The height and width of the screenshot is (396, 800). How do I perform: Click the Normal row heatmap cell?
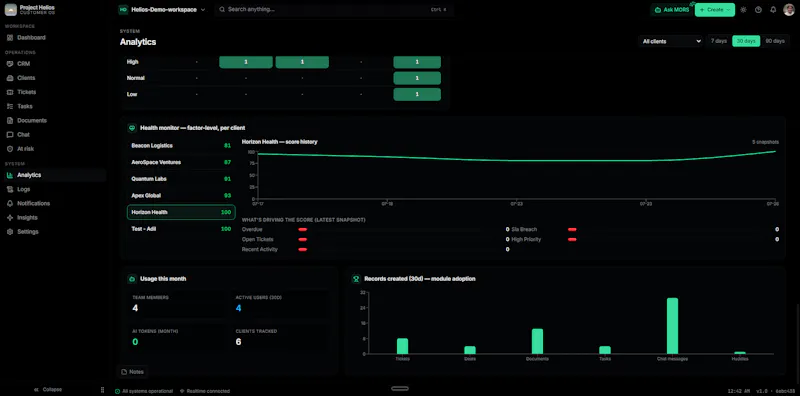pyautogui.click(x=417, y=78)
